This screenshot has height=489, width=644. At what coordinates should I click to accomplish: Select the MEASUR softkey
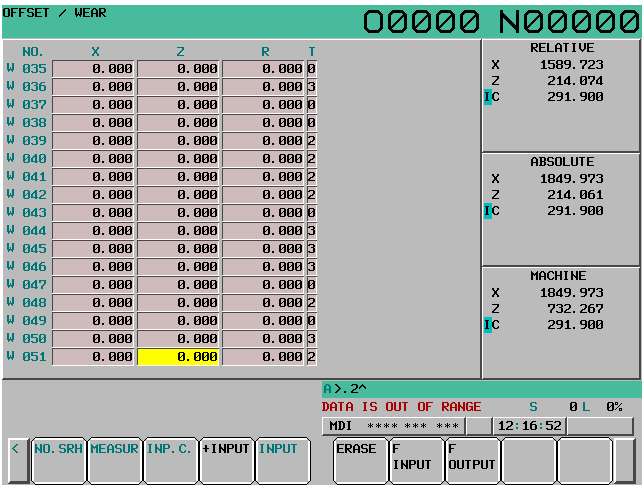[115, 461]
